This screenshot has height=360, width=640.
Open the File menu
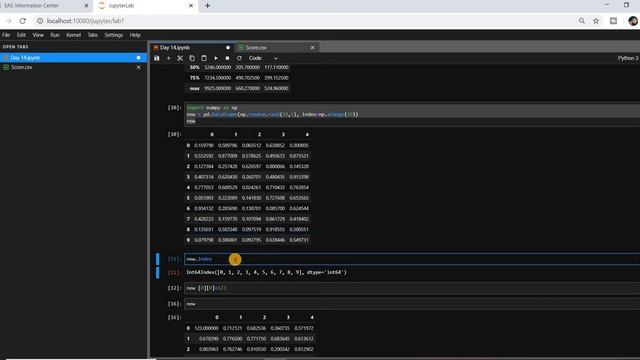pyautogui.click(x=6, y=35)
